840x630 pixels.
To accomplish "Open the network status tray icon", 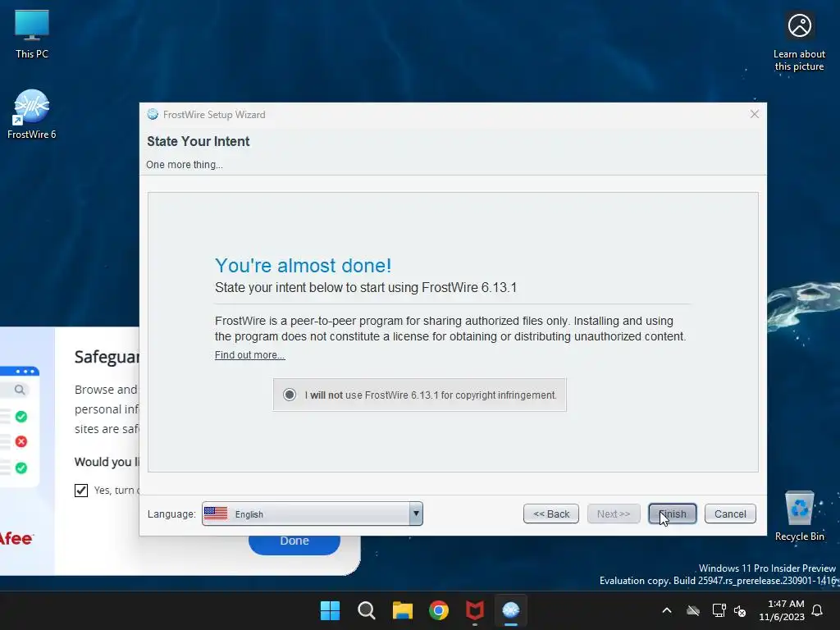I will [x=719, y=610].
